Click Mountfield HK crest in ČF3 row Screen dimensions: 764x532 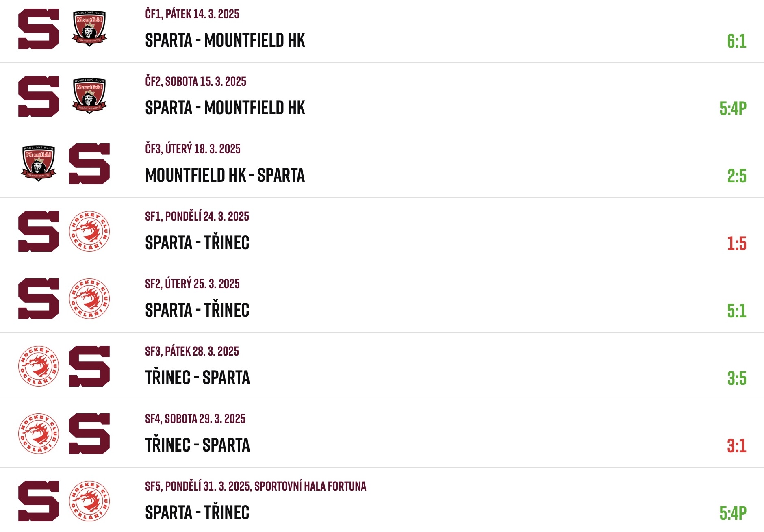click(x=39, y=163)
